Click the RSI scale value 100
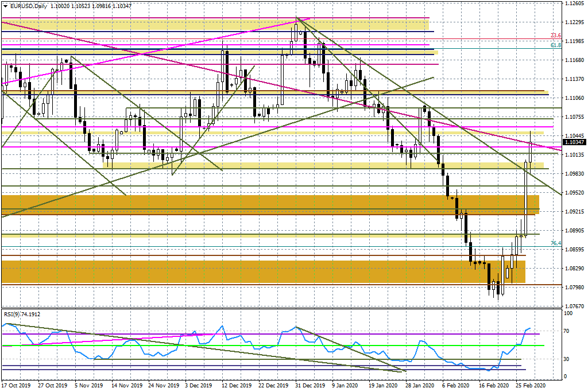The height and width of the screenshot is (392, 588). [568, 313]
